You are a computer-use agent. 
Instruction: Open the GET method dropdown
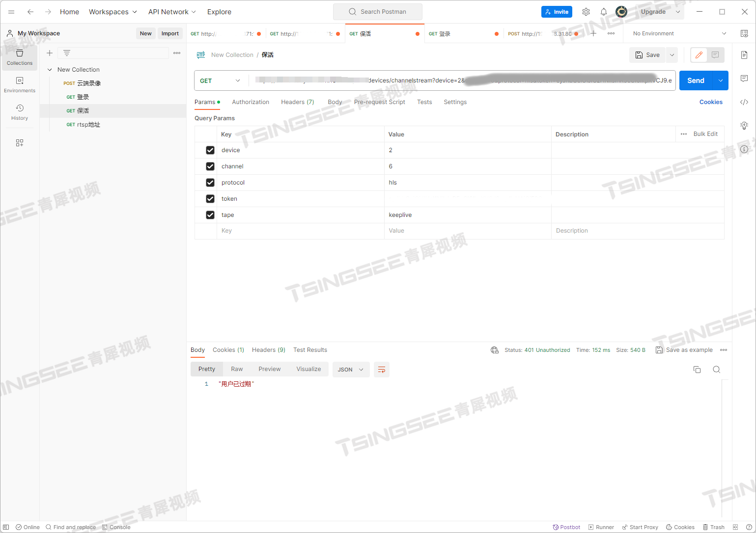point(220,80)
